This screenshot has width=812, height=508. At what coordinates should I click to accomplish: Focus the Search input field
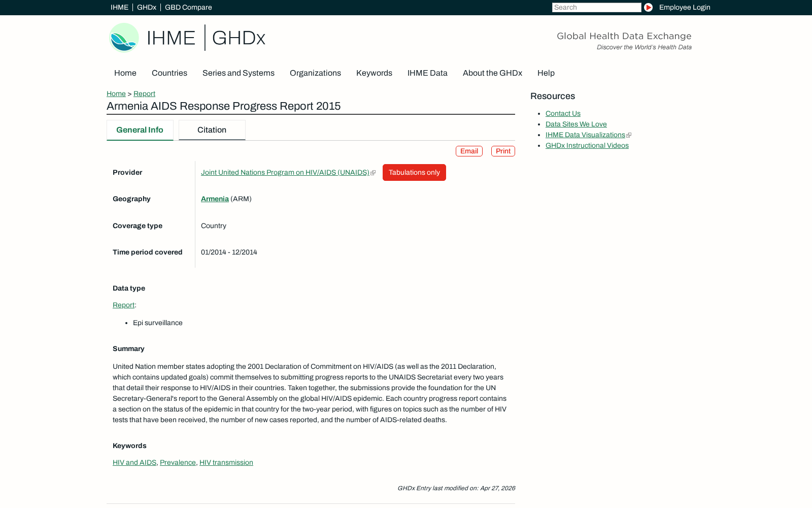pos(596,7)
